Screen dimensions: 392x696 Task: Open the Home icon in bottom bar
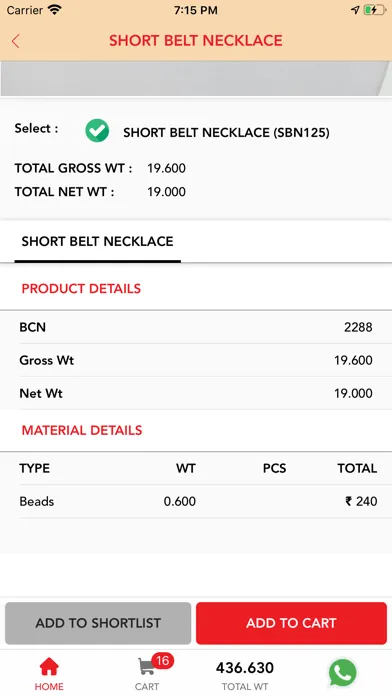[x=49, y=667]
